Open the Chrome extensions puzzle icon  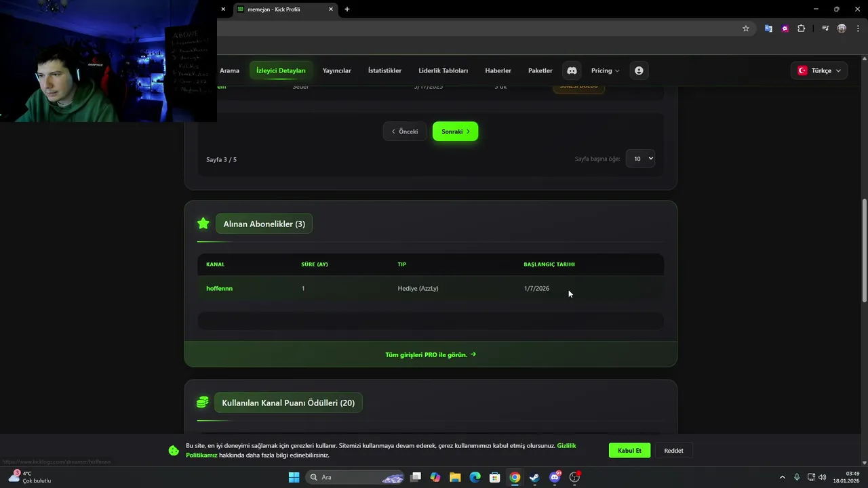801,28
